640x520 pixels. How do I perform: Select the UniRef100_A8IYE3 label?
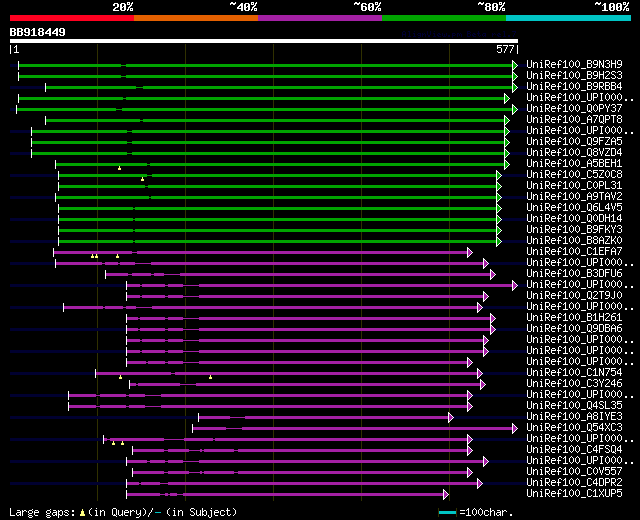click(574, 417)
